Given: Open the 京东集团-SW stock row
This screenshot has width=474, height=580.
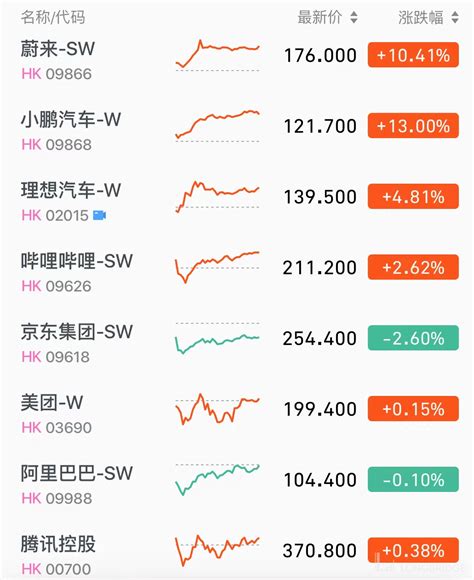Looking at the screenshot, I should 237,338.
